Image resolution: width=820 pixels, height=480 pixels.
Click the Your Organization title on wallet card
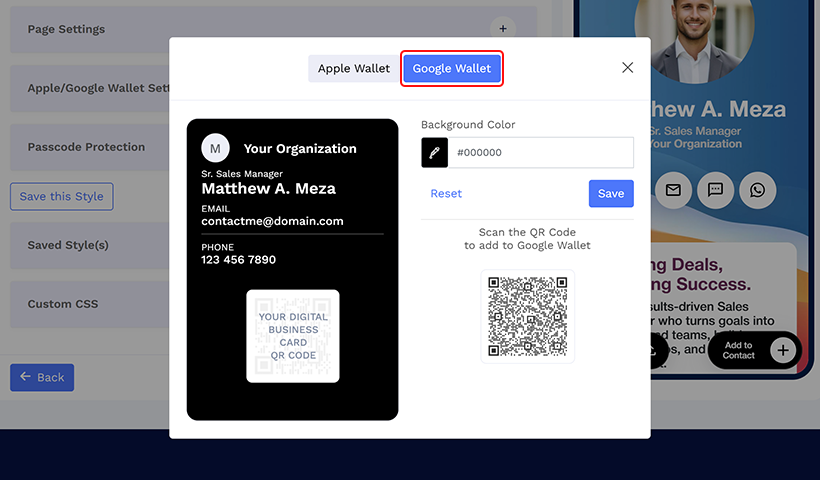click(300, 149)
